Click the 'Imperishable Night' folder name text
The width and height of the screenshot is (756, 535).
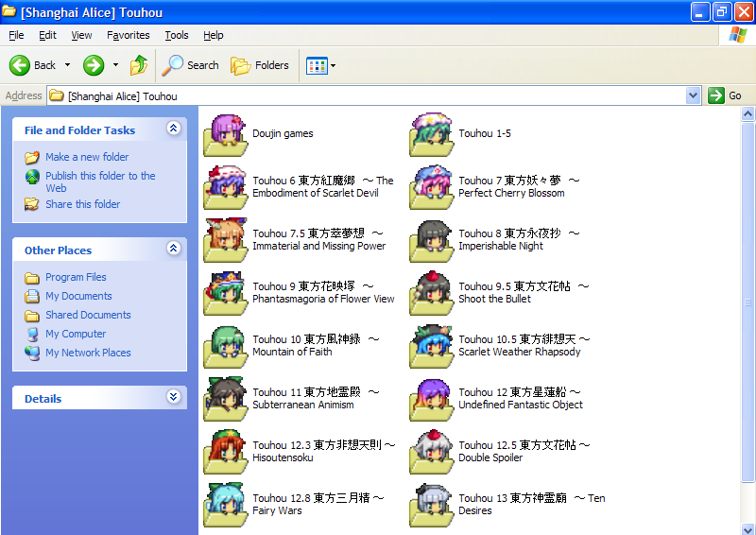pyautogui.click(x=501, y=246)
